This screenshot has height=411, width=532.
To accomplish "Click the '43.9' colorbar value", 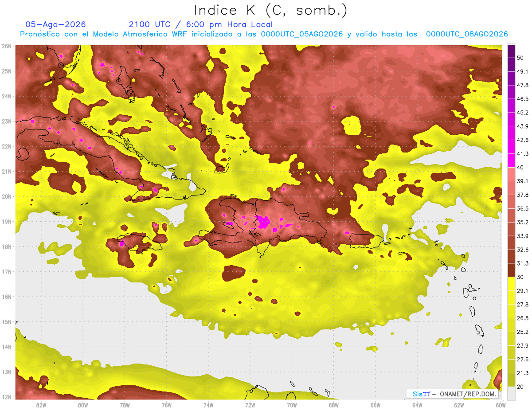I will coord(522,126).
